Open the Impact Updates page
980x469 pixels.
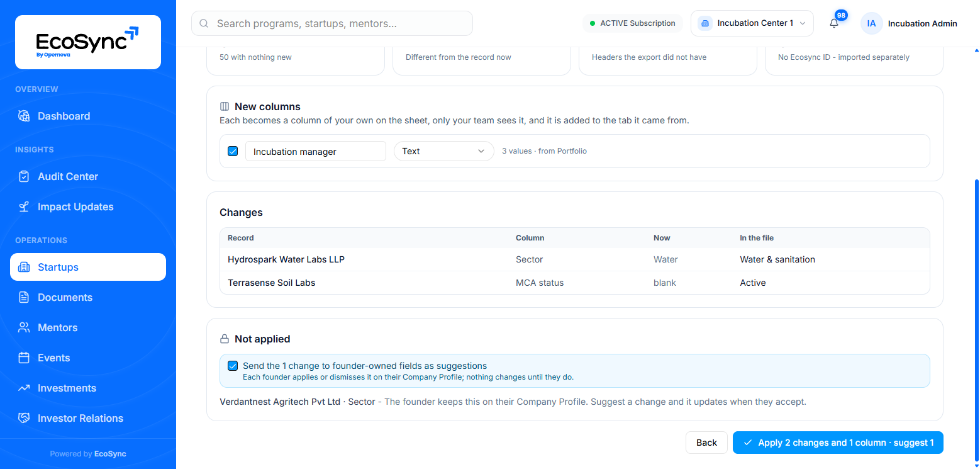click(88, 206)
